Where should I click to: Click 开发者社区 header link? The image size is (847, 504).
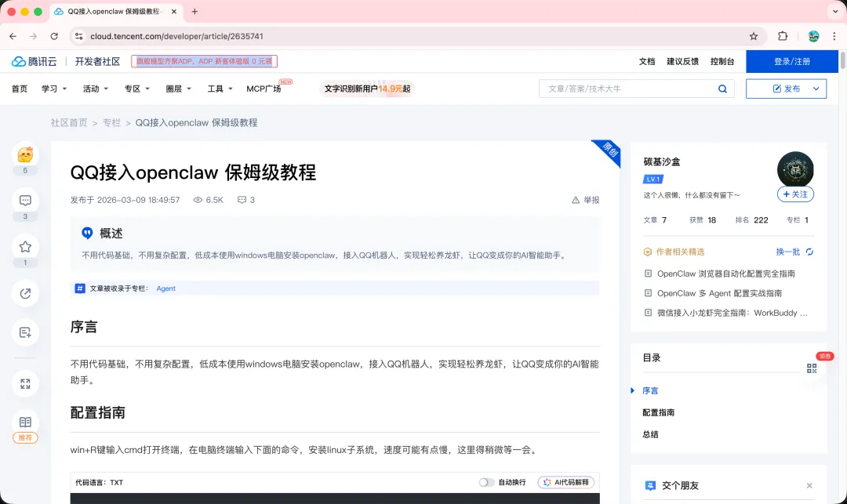[x=97, y=61]
